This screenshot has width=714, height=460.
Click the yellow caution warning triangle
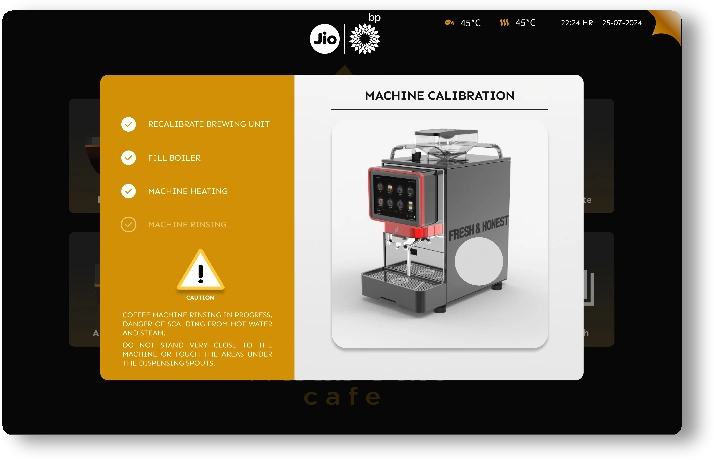click(x=200, y=271)
